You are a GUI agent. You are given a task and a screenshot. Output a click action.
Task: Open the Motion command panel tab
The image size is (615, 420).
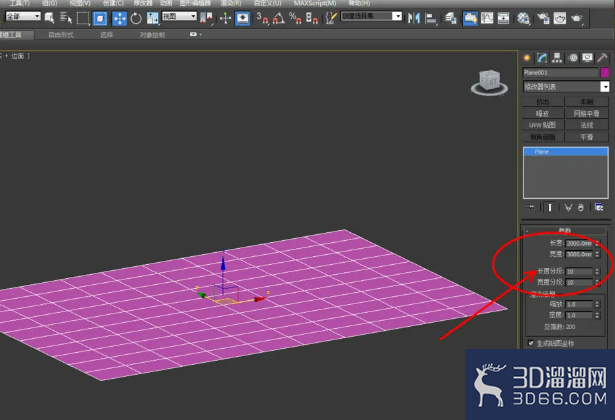[573, 58]
